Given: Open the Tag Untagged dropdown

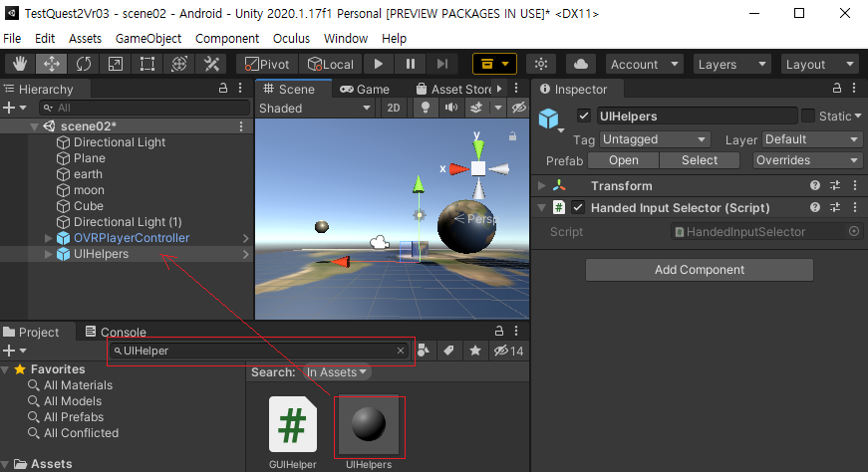Looking at the screenshot, I should (655, 139).
